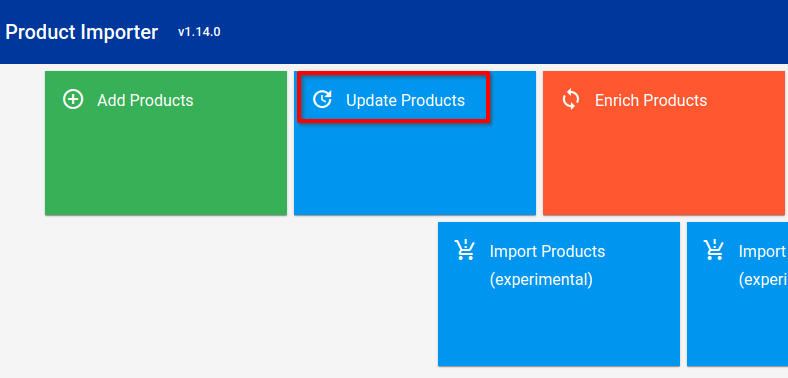This screenshot has height=378, width=788.
Task: Open the partially cut-off Import tile
Action: click(737, 294)
